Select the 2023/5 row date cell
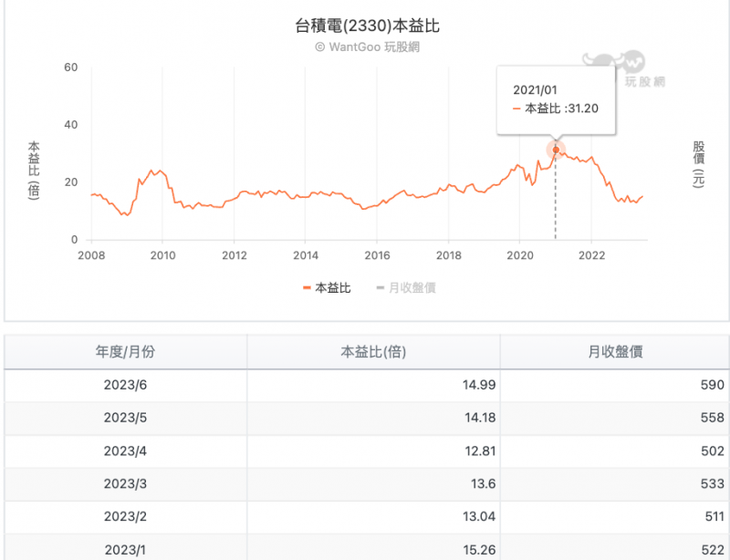The image size is (730, 560). click(125, 418)
